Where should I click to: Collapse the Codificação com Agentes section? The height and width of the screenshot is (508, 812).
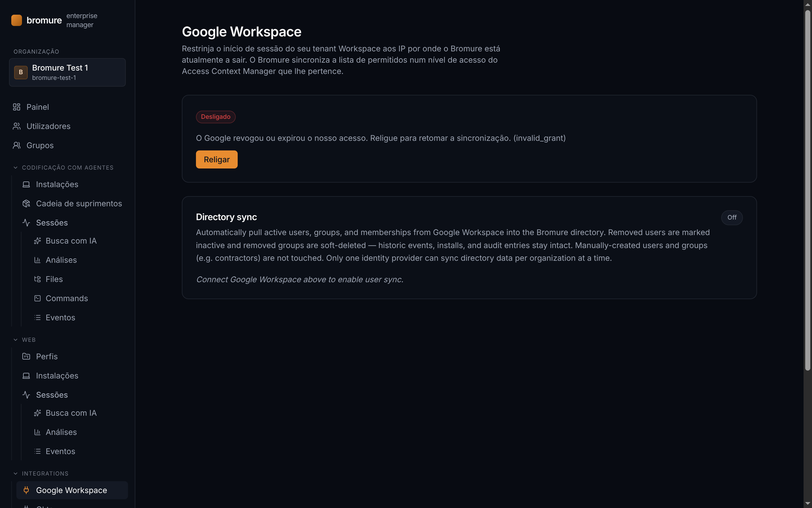pyautogui.click(x=16, y=167)
